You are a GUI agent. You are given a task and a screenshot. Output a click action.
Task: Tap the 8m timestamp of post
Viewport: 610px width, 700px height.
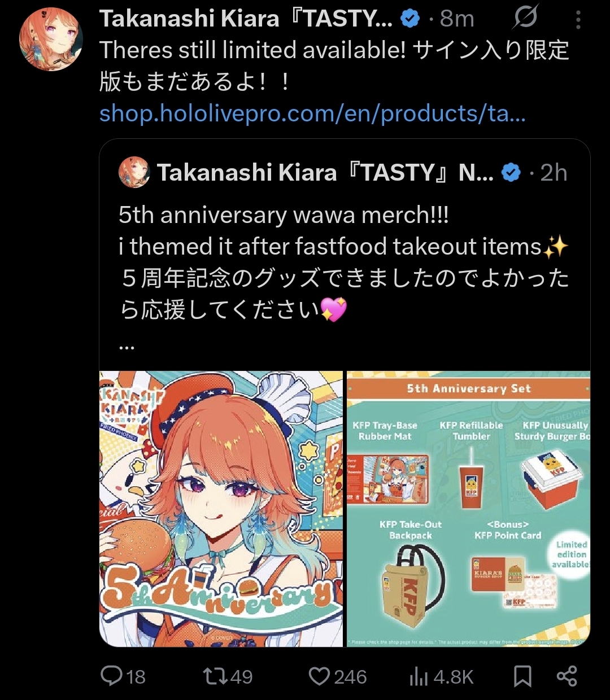(x=457, y=19)
